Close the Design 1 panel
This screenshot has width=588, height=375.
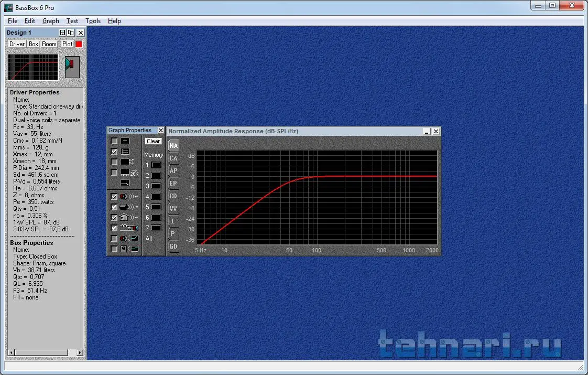(80, 33)
